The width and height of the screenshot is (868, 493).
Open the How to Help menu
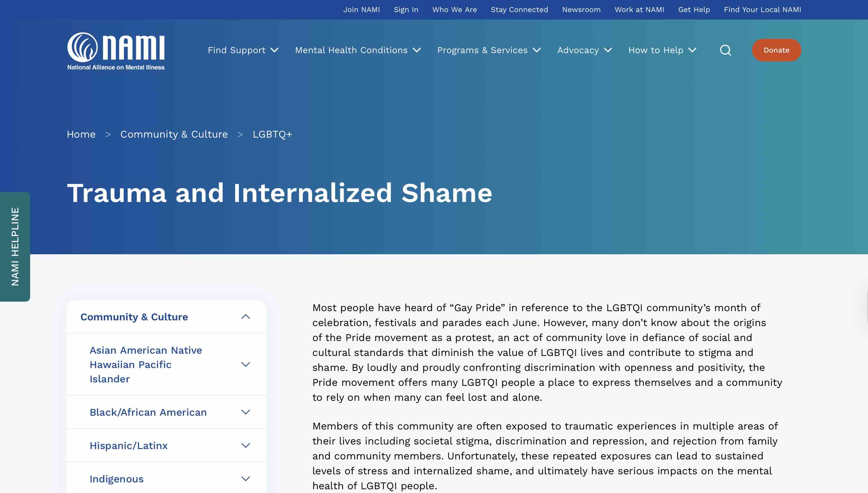click(x=656, y=50)
